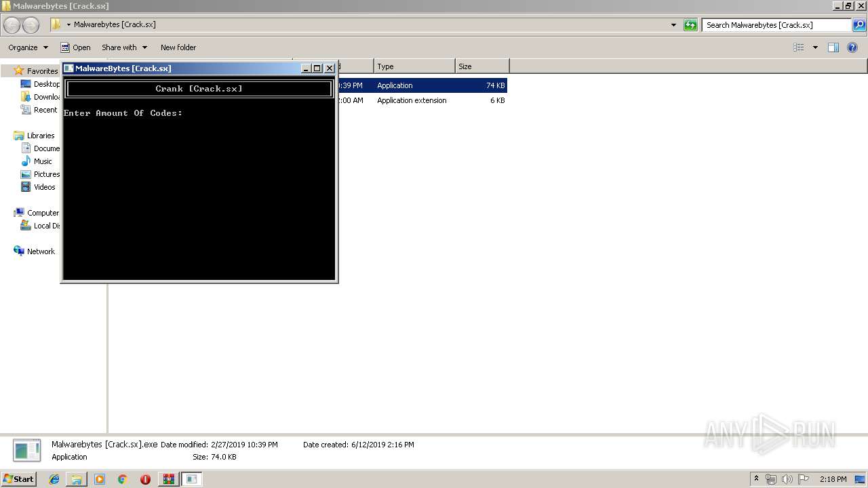Click the MalwareBytes console taskbar button
Viewport: 868px width, 488px height.
[192, 479]
